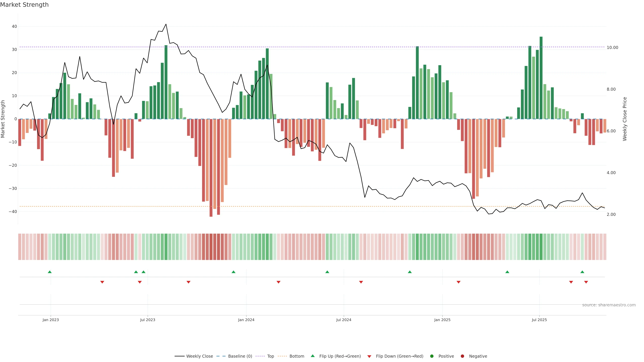This screenshot has width=644, height=362.
Task: Click the flip-down triangle right after Jul 2024
Action: coord(361,282)
